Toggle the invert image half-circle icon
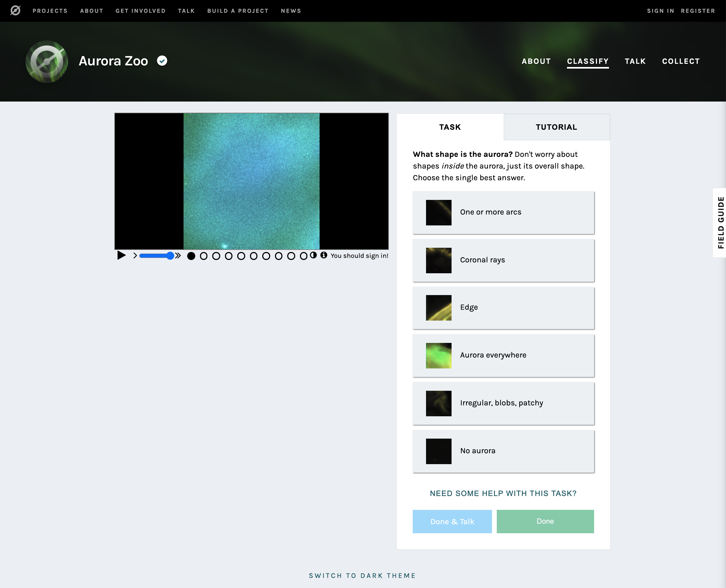The height and width of the screenshot is (588, 726). point(313,255)
